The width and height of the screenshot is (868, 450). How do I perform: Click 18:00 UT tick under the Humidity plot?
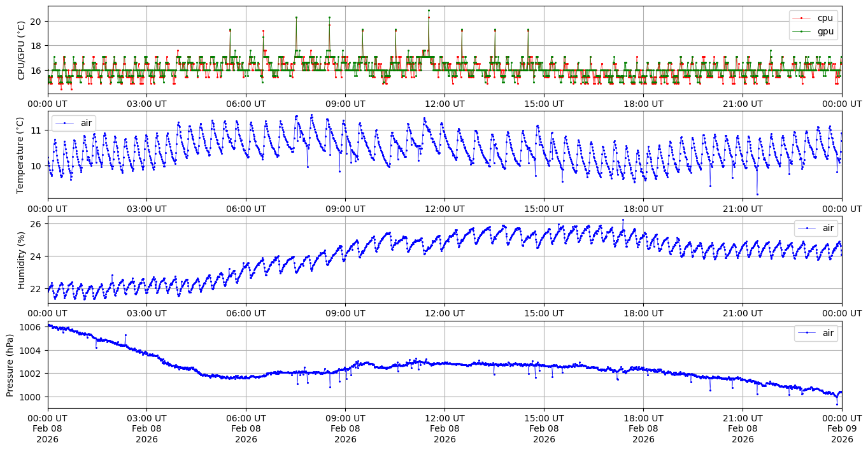[x=643, y=313]
